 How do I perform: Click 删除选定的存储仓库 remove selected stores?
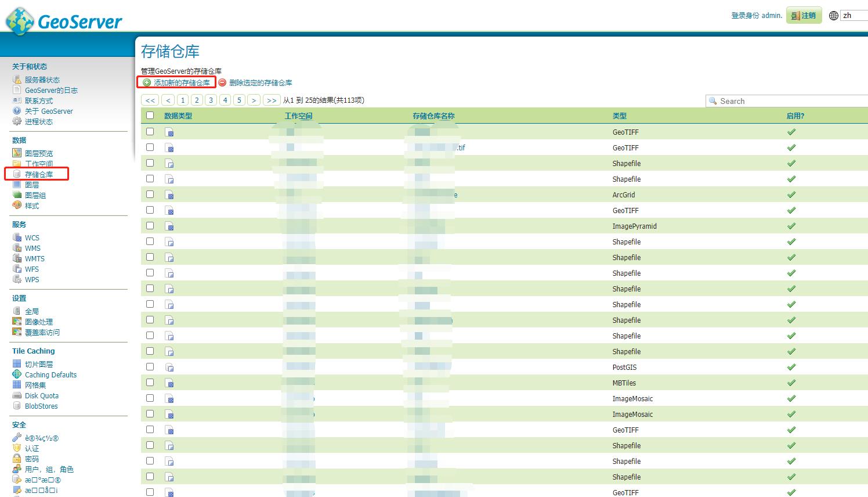point(261,83)
